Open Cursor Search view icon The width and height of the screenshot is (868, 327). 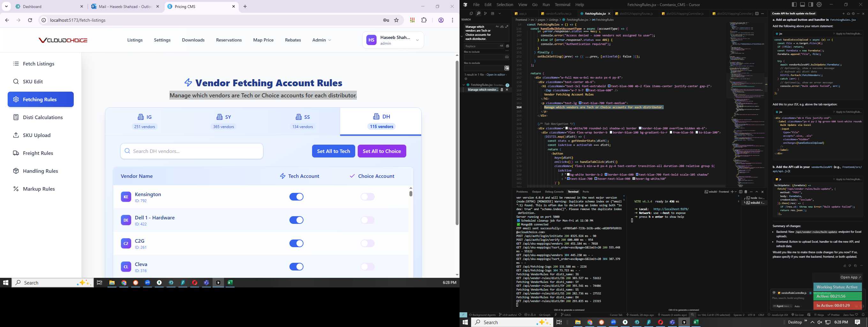point(478,13)
